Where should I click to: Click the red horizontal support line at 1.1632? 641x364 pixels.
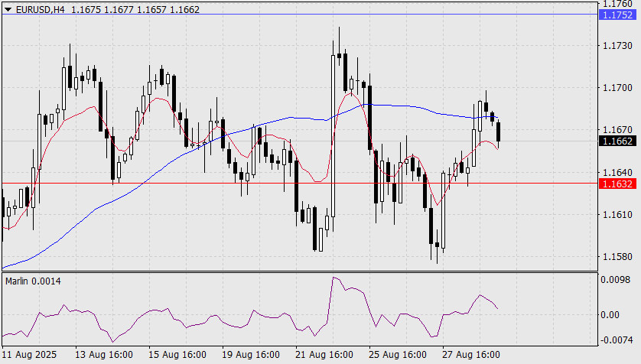click(x=300, y=184)
